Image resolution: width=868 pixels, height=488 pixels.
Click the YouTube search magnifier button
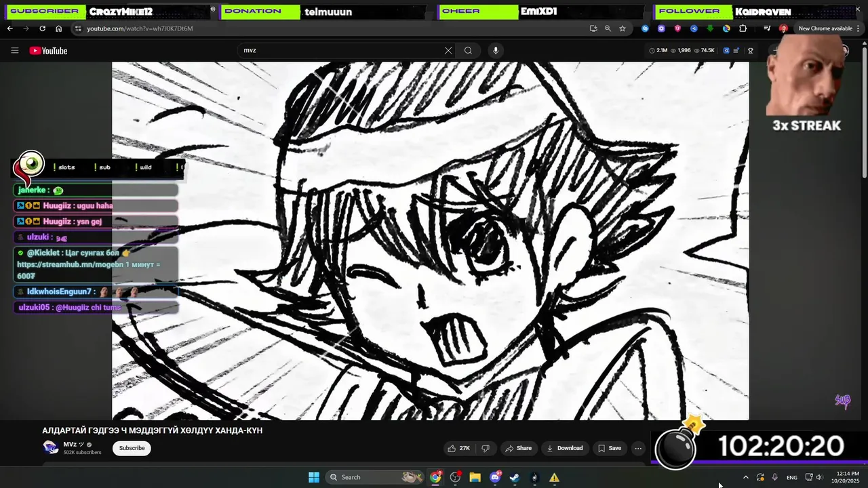(x=468, y=50)
